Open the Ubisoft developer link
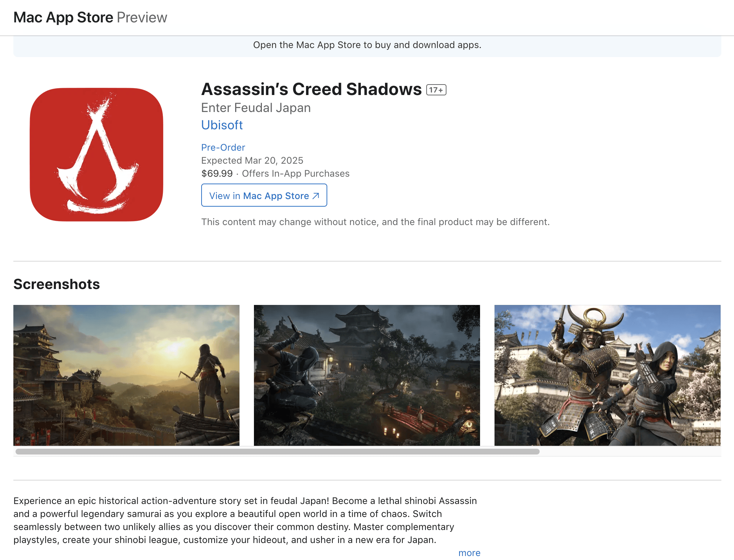The image size is (734, 560). pyautogui.click(x=222, y=125)
